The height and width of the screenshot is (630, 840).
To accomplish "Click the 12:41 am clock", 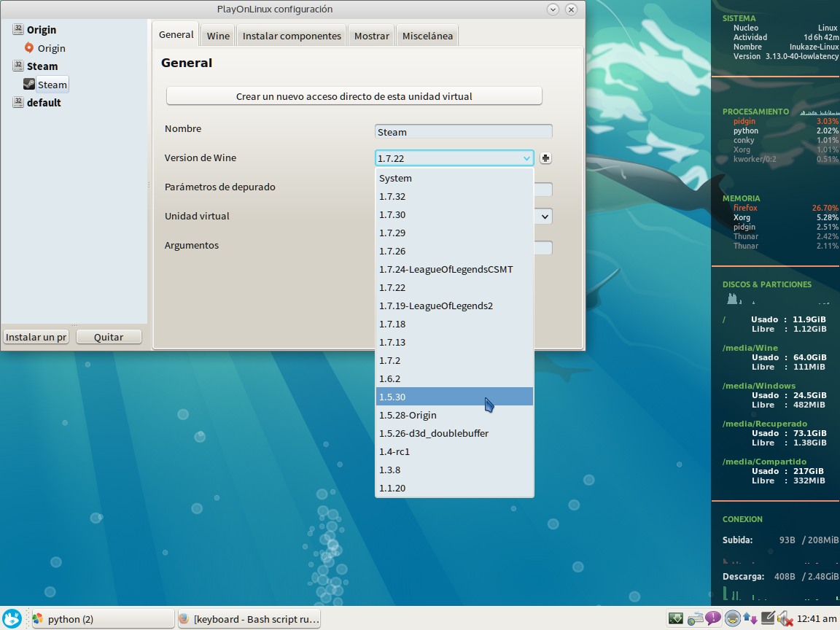I will (x=817, y=619).
